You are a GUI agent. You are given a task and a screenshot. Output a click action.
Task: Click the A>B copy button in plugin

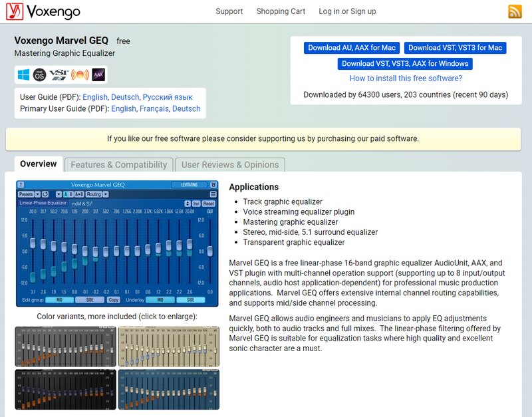coord(79,194)
